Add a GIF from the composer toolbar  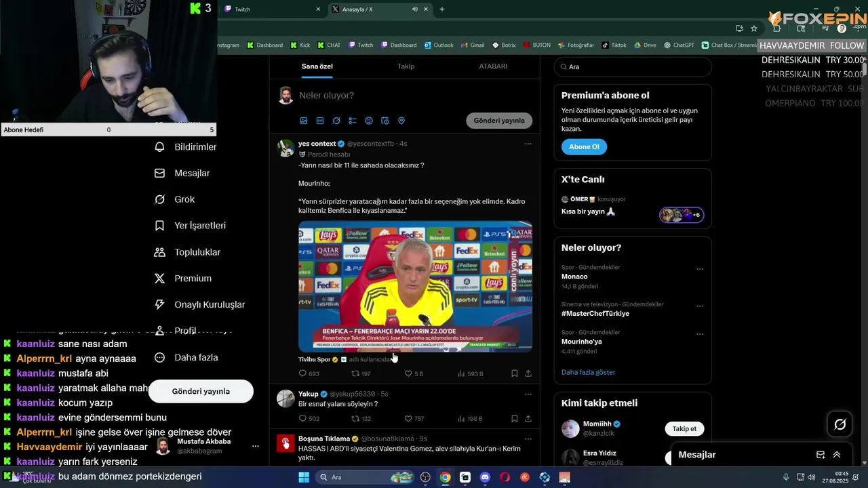[x=320, y=121]
